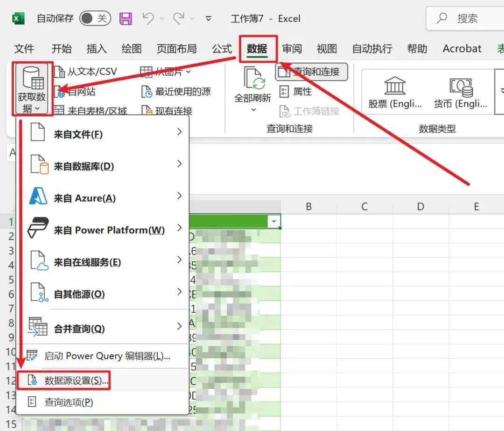The width and height of the screenshot is (504, 431).
Task: Open the 帮助 (Help) tab
Action: tap(417, 49)
